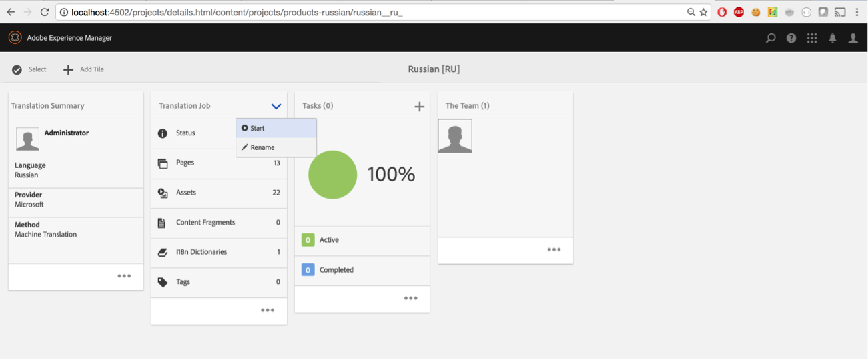Screen dimensions: 868x360
Task: Click the AEM search magnifier icon
Action: (771, 39)
